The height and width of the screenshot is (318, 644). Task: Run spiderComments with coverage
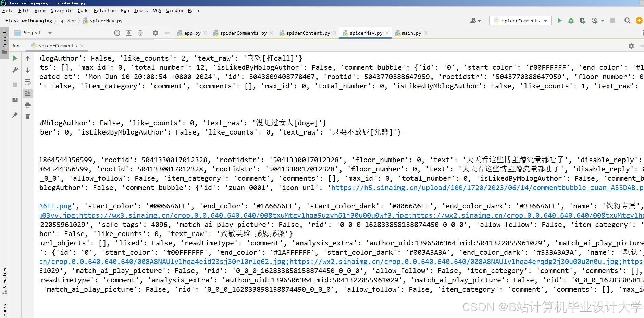click(582, 21)
